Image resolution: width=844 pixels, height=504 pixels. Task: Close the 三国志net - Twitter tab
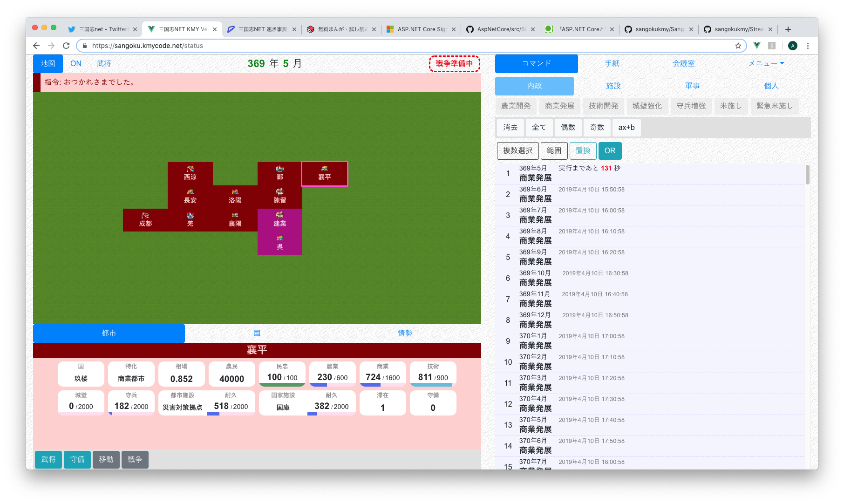pos(135,29)
